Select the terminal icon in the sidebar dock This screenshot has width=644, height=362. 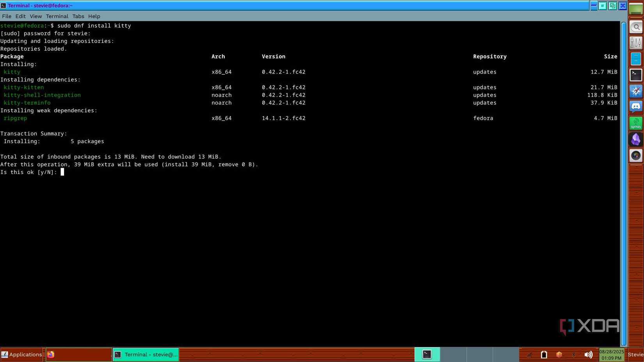(635, 75)
